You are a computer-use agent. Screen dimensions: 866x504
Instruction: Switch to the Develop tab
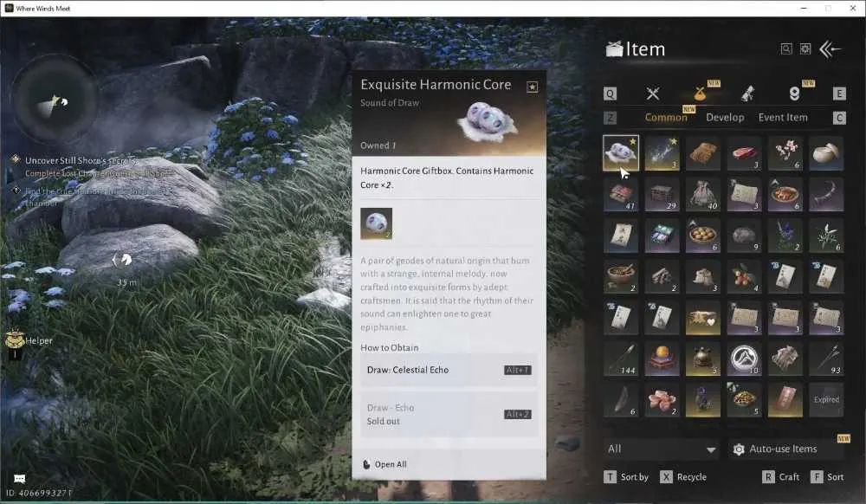click(x=725, y=117)
